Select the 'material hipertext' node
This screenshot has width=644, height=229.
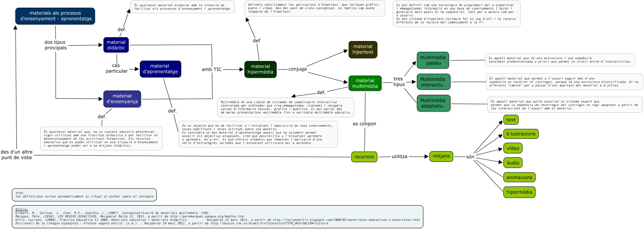tap(362, 49)
